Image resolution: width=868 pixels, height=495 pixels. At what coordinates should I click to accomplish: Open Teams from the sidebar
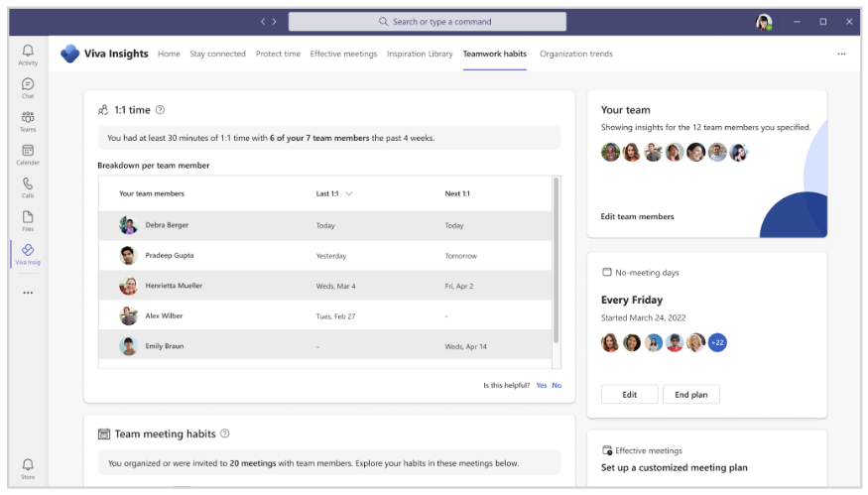pos(28,121)
